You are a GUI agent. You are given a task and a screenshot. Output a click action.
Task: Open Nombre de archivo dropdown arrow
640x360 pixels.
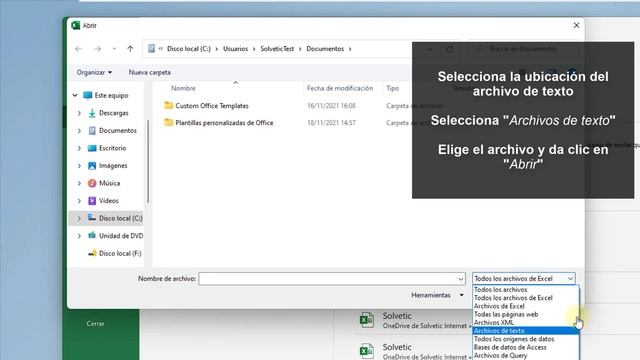coord(461,279)
